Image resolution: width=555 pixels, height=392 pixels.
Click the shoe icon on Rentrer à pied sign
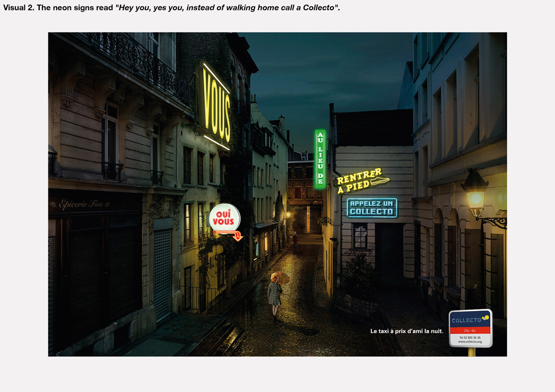tap(380, 181)
